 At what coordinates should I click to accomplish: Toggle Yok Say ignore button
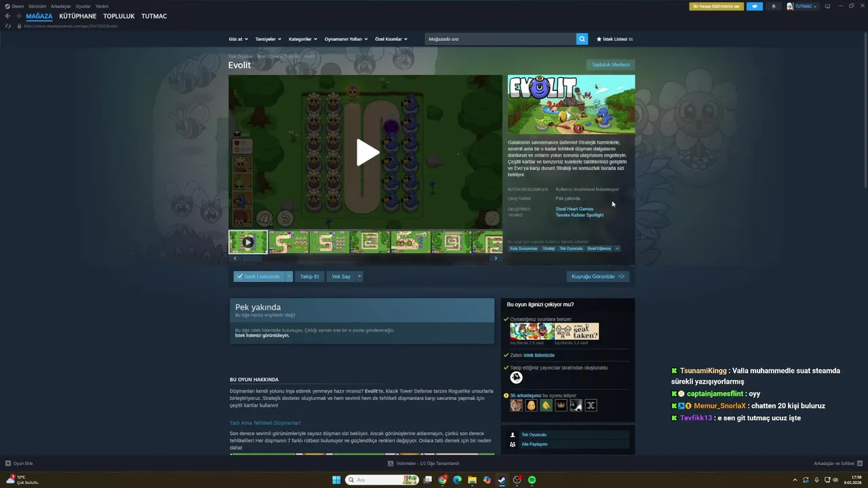click(x=341, y=277)
